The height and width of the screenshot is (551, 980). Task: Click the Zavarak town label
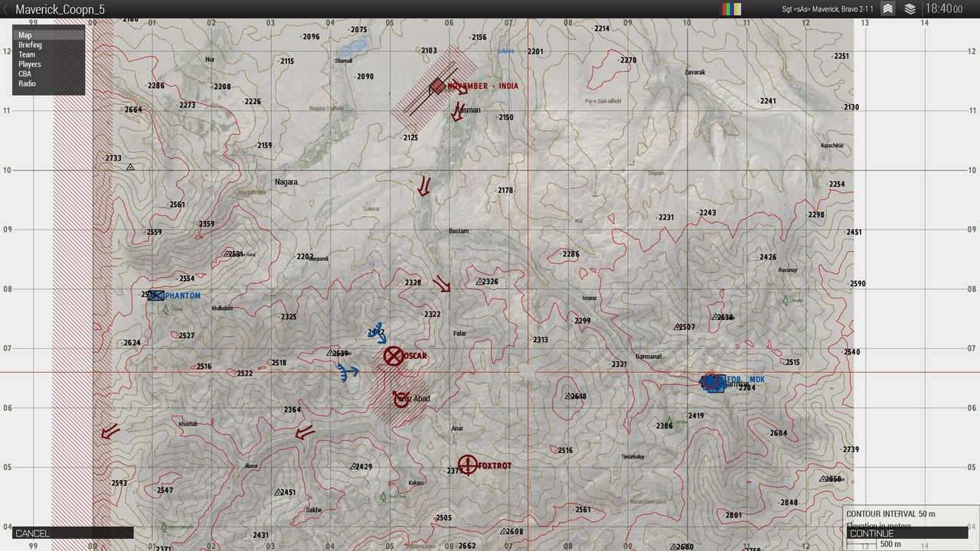(x=695, y=73)
